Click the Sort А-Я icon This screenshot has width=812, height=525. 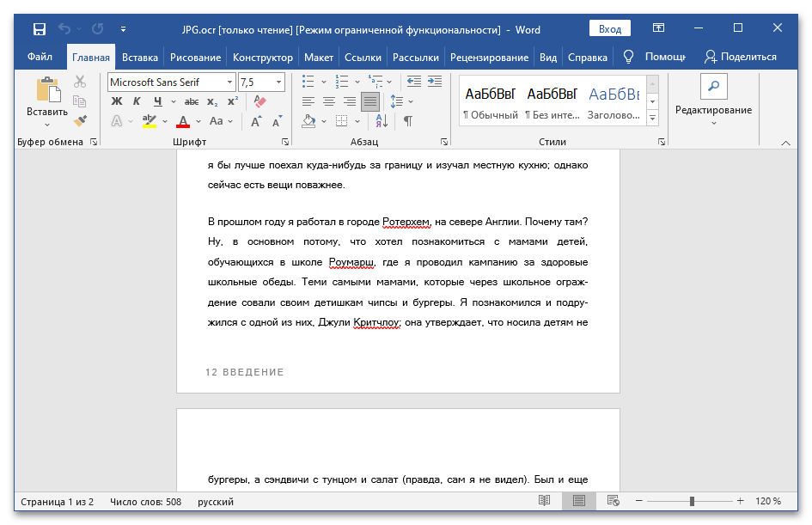tap(382, 121)
